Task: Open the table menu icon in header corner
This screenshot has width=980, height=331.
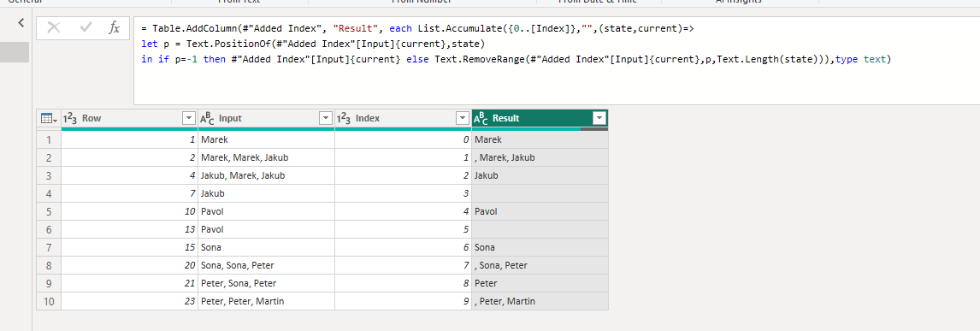Action: click(49, 119)
